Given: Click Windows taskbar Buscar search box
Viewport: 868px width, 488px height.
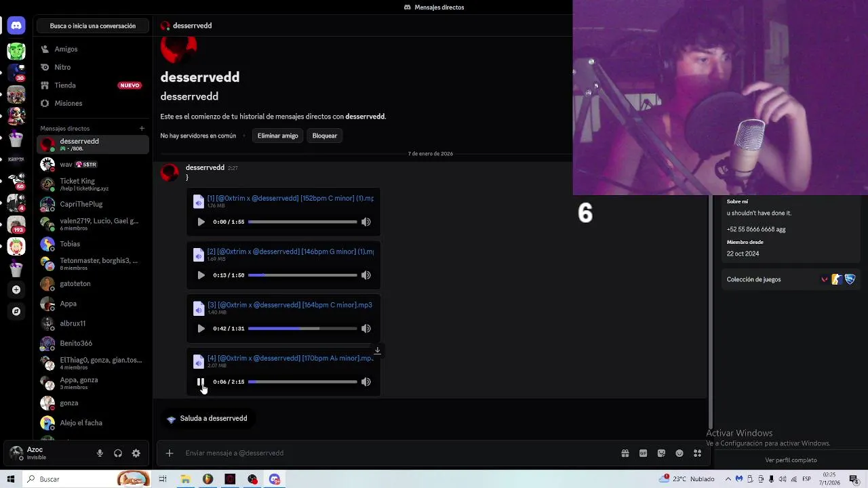Looking at the screenshot, I should (87, 479).
